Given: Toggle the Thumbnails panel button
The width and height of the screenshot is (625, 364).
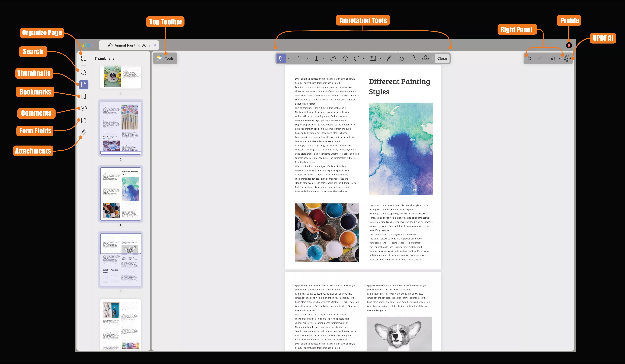Looking at the screenshot, I should point(84,85).
